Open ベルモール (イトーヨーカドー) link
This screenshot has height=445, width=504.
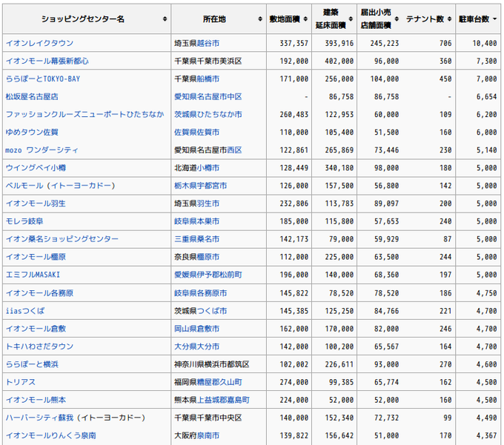(61, 186)
